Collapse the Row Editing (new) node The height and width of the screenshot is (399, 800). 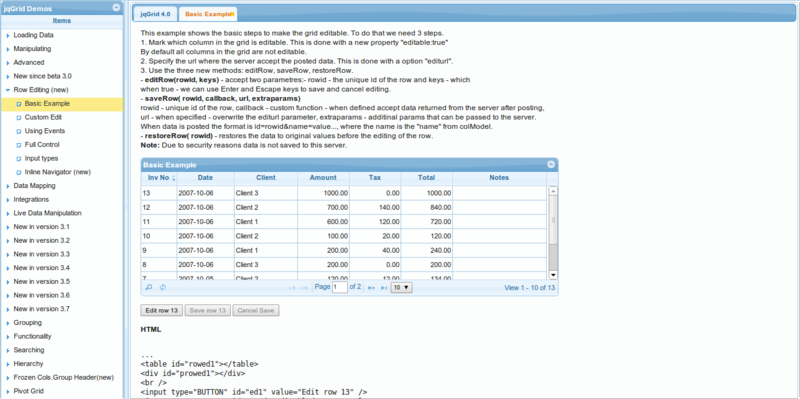8,90
